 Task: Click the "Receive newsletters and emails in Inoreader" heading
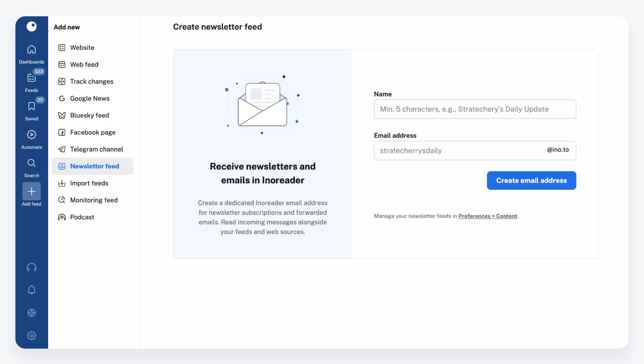pyautogui.click(x=263, y=173)
